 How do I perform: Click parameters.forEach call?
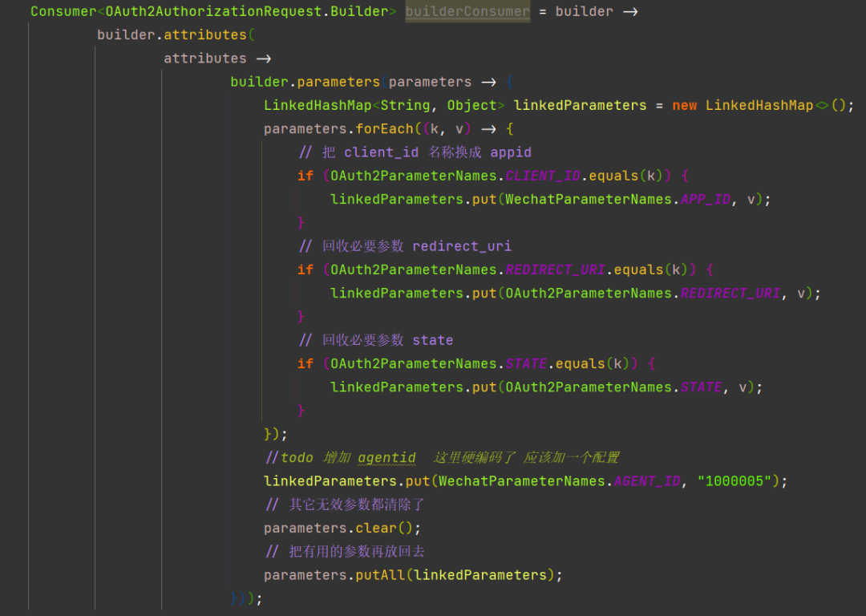tap(338, 128)
